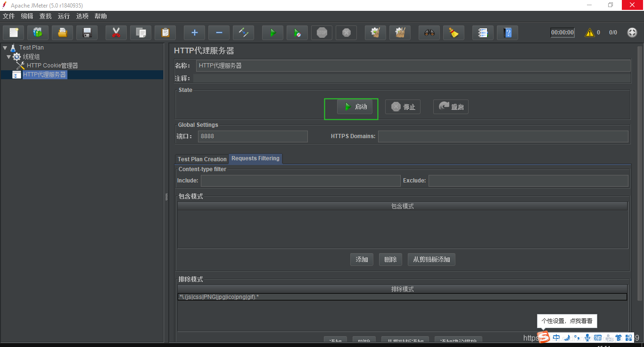The image size is (644, 347).
Task: Click 删除 under 包含模式
Action: tap(390, 259)
